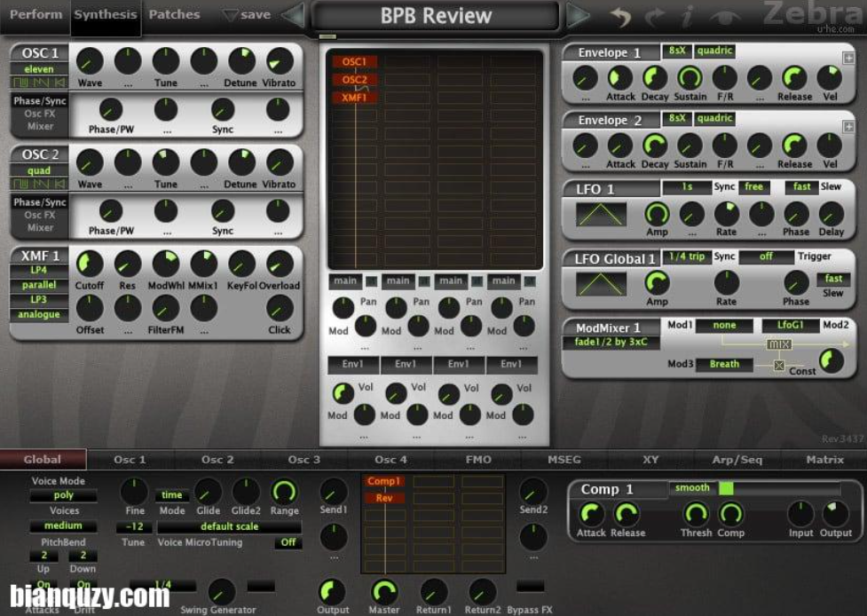Viewport: 867px width, 616px height.
Task: Open the ModMixer Mod3 Breath source selector
Action: (724, 364)
